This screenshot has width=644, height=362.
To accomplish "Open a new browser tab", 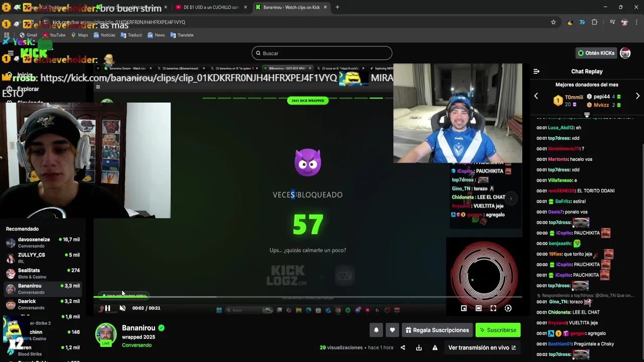I will tap(337, 7).
